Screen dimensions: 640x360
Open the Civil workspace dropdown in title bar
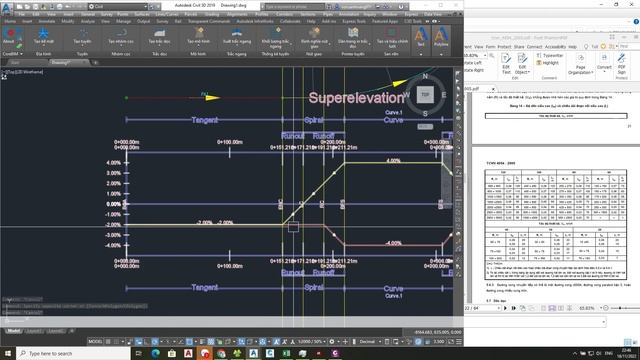(x=118, y=7)
